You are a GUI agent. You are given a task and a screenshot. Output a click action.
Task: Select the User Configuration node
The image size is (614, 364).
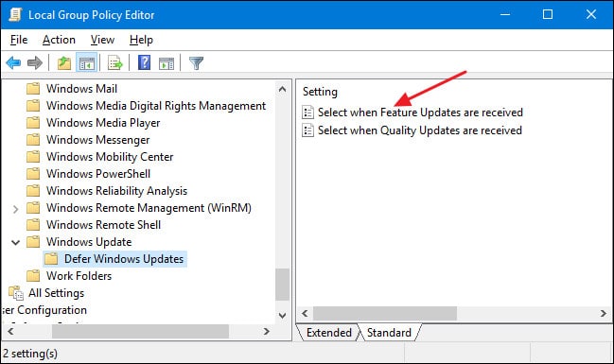click(x=44, y=310)
